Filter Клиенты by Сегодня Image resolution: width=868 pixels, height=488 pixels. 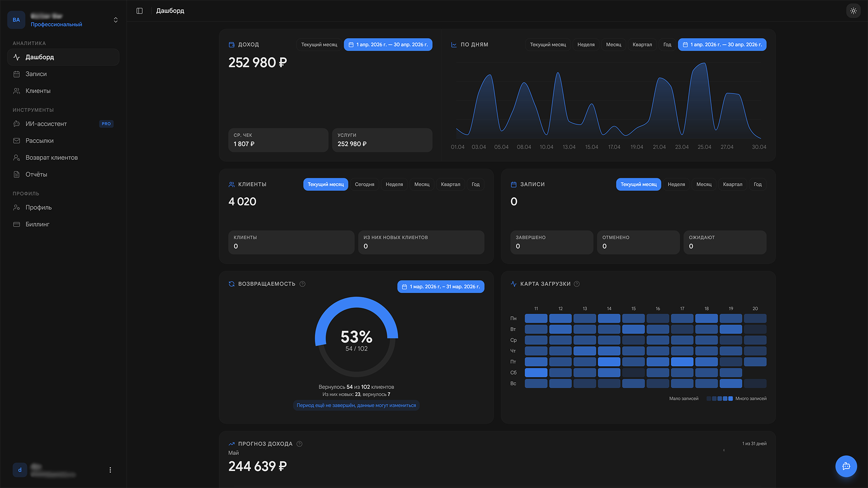(x=364, y=184)
